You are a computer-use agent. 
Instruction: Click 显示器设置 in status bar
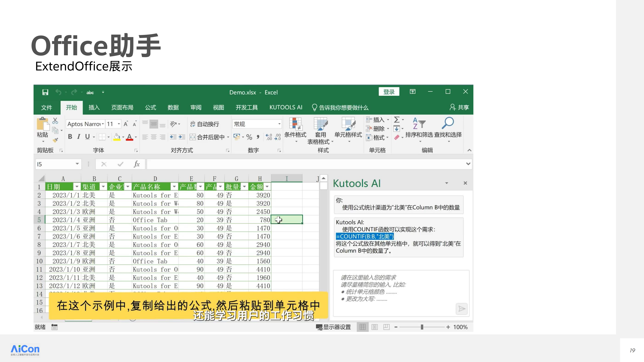click(x=334, y=327)
